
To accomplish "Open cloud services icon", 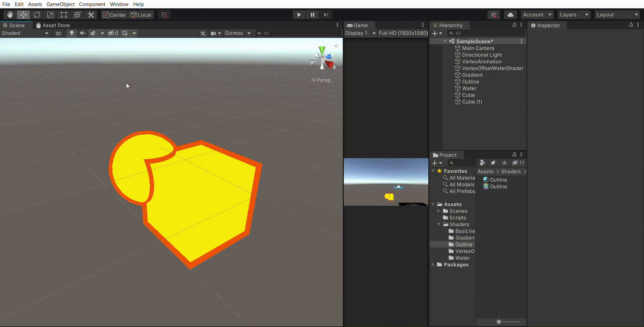I will (x=510, y=15).
